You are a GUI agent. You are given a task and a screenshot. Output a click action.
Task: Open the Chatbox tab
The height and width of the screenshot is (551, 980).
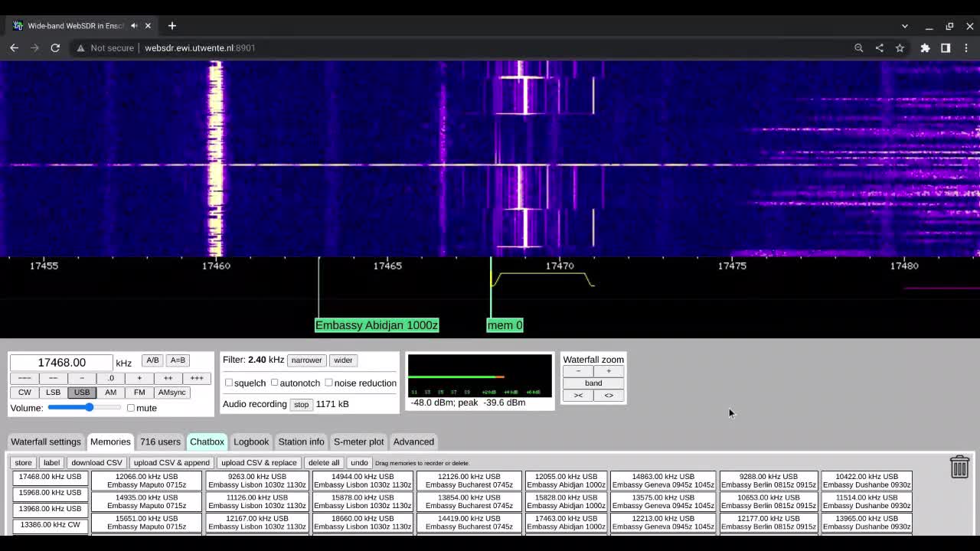click(x=207, y=442)
